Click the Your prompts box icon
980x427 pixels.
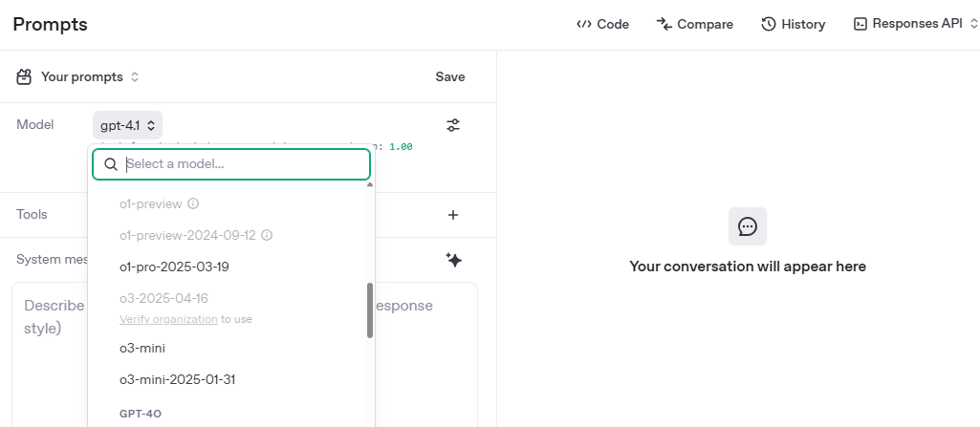click(24, 76)
